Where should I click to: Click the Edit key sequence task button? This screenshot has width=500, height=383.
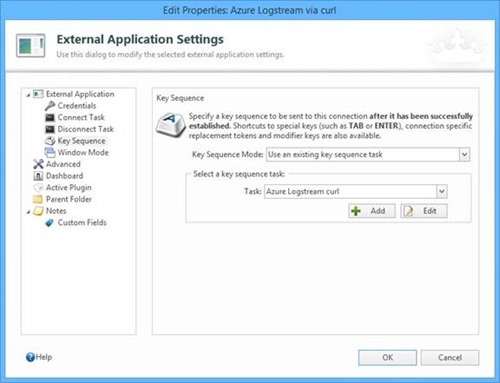point(424,211)
